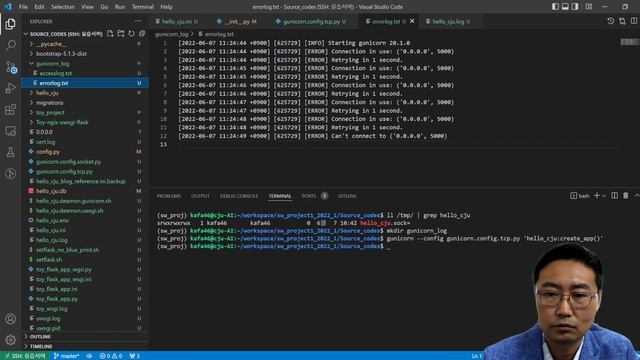This screenshot has height=360, width=640.
Task: Show the PORTS panel tab
Action: coord(309,196)
